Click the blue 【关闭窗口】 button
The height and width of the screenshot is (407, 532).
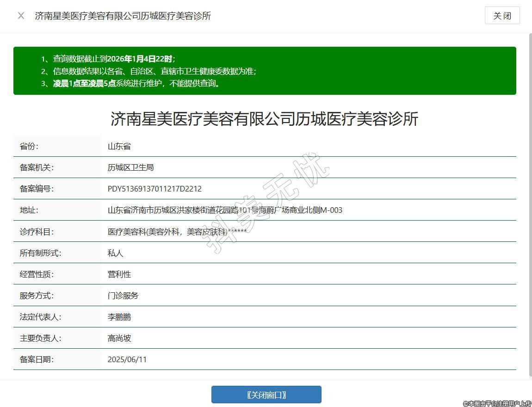coord(266,395)
